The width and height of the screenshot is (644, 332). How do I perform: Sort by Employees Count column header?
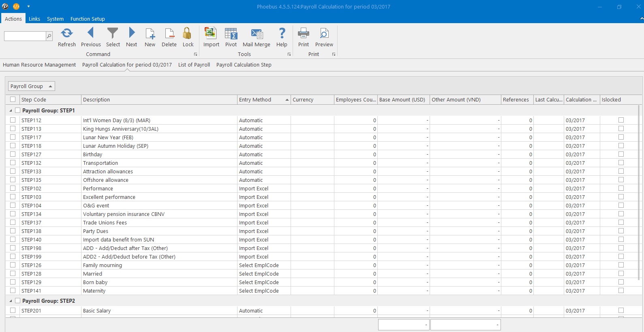point(356,99)
